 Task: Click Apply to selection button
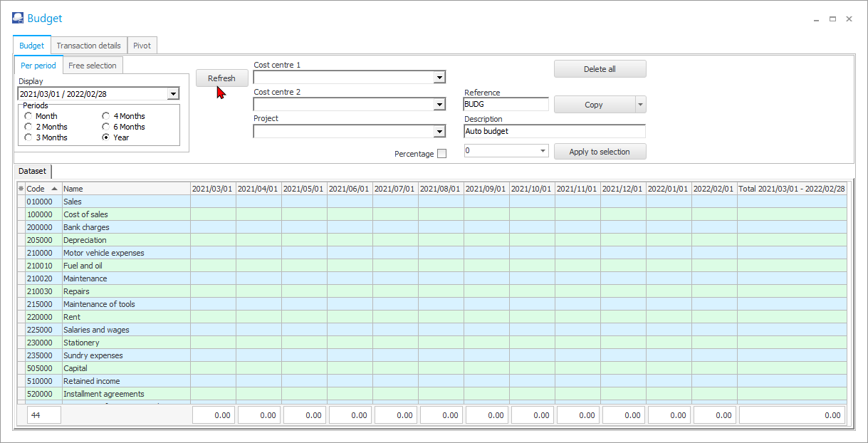(600, 152)
